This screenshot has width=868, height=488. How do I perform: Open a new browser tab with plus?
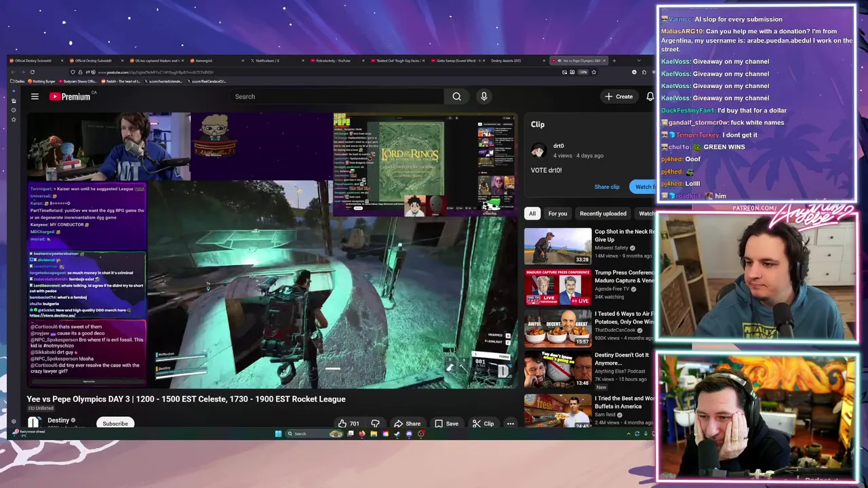pos(614,61)
